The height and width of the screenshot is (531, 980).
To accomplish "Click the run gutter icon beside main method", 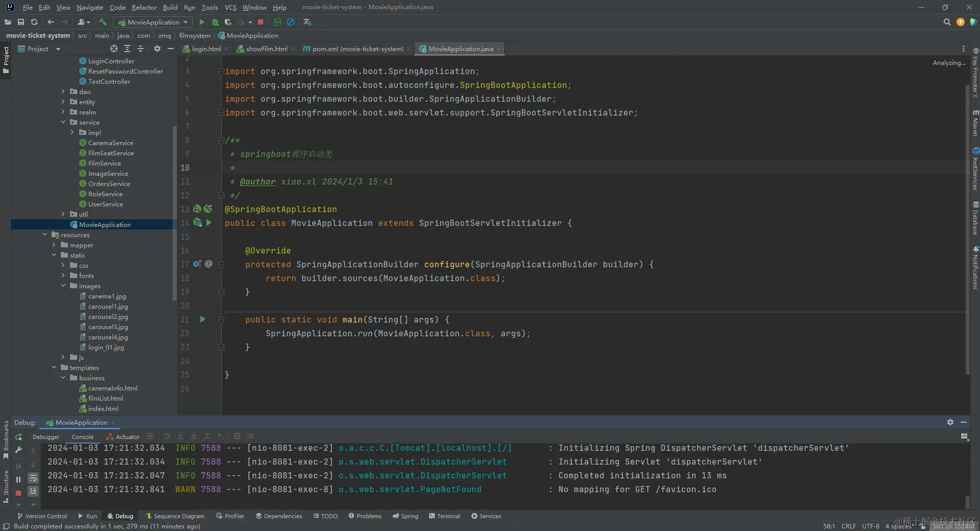I will pyautogui.click(x=202, y=319).
